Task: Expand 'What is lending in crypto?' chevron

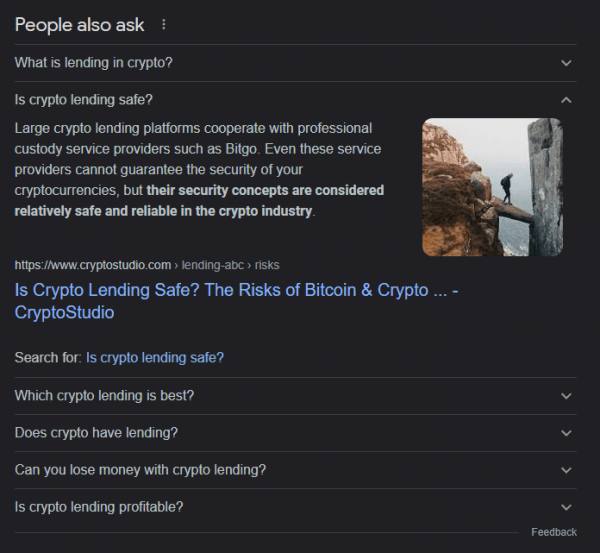Action: coord(566,63)
